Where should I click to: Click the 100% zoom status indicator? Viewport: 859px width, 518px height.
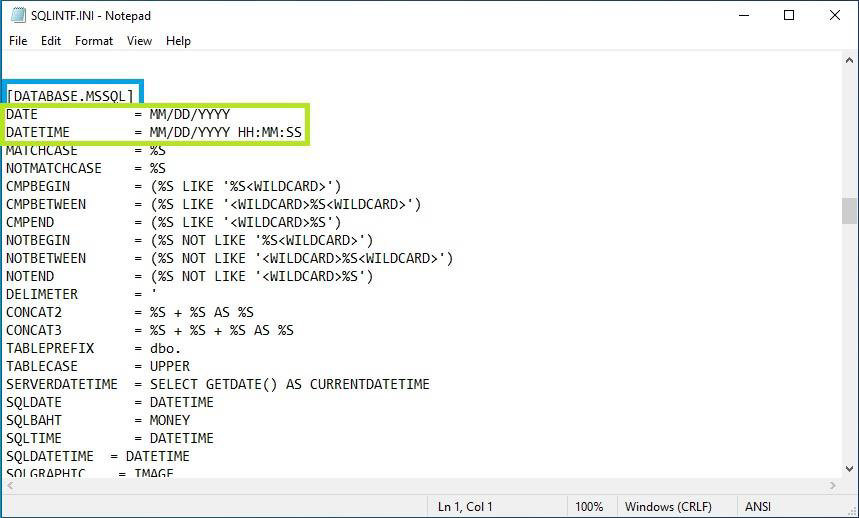tap(589, 507)
